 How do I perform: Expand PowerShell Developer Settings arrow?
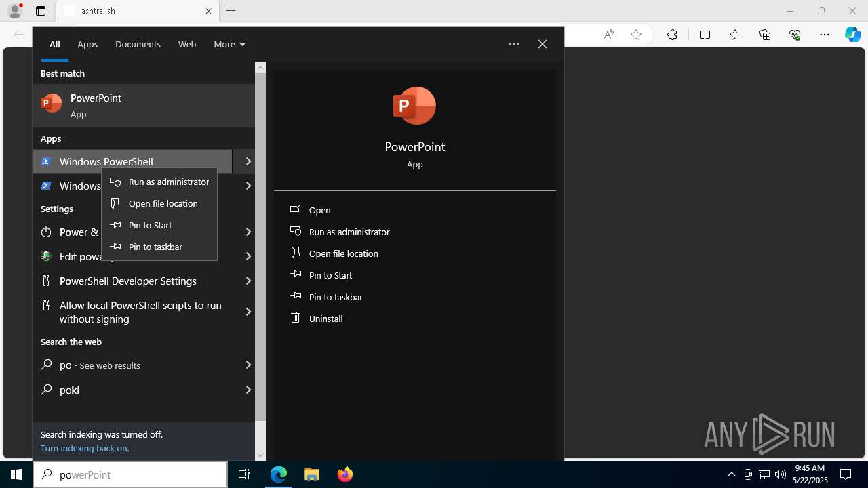click(x=248, y=281)
